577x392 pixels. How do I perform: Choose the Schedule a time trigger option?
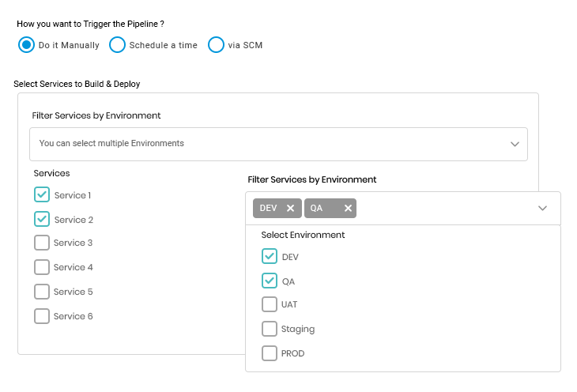tap(118, 45)
